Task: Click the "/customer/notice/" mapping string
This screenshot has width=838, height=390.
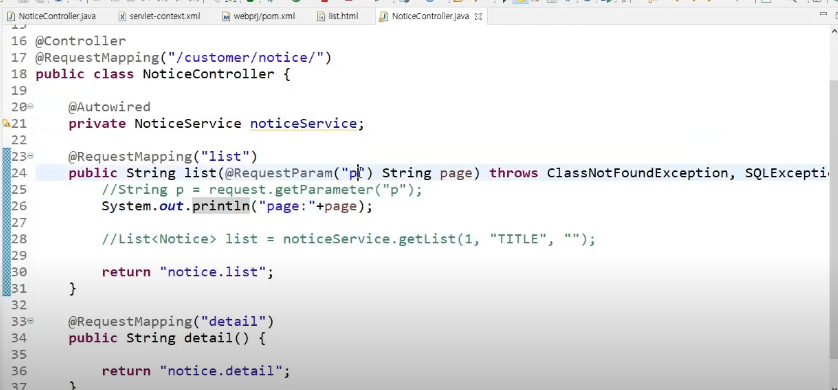Action: point(245,58)
